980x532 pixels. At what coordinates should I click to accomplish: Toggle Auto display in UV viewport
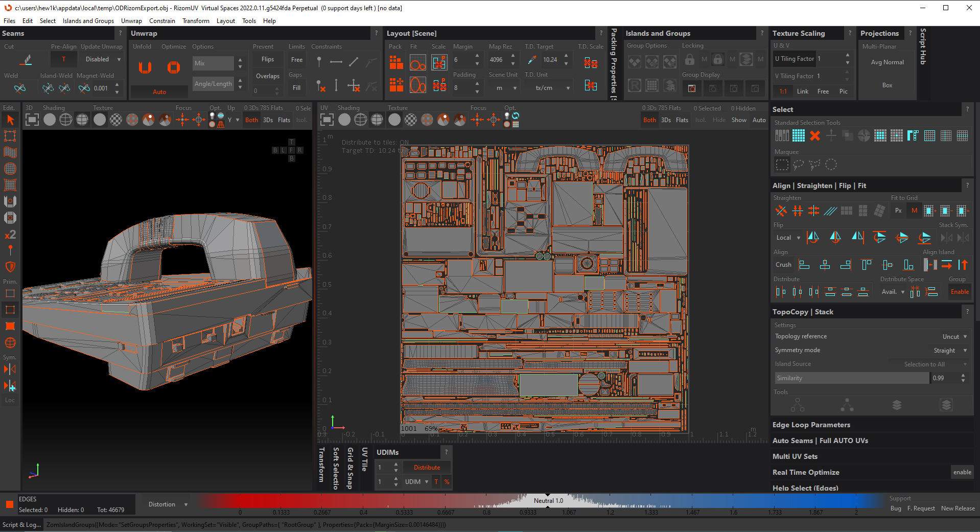click(759, 120)
